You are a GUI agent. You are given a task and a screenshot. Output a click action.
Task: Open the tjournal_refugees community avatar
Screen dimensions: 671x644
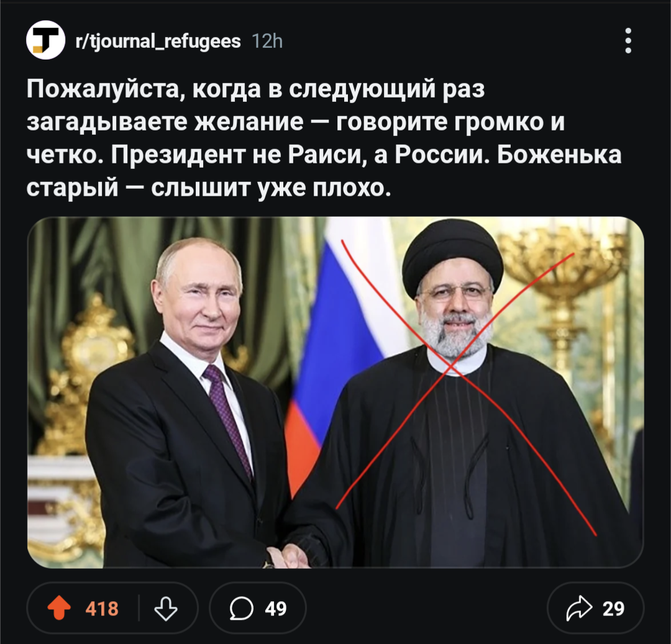pyautogui.click(x=45, y=40)
